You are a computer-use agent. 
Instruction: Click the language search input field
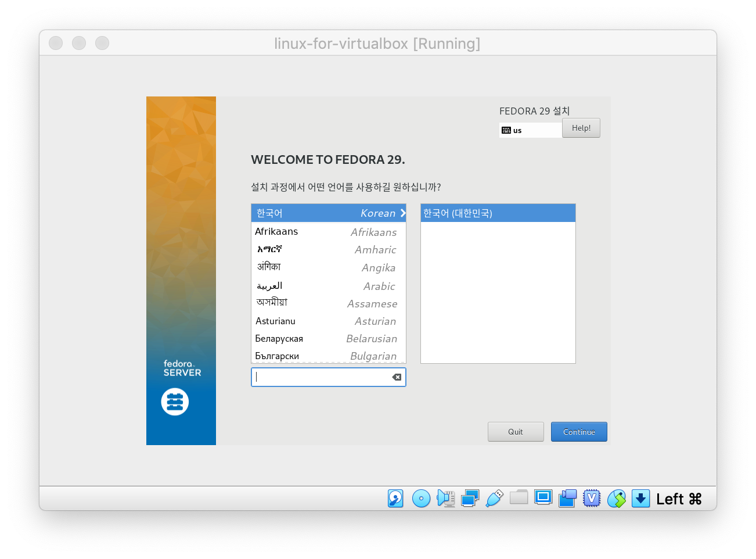coord(329,377)
